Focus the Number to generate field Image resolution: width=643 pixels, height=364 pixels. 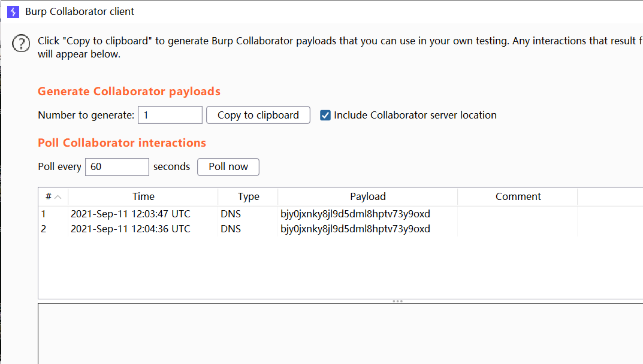pos(170,115)
